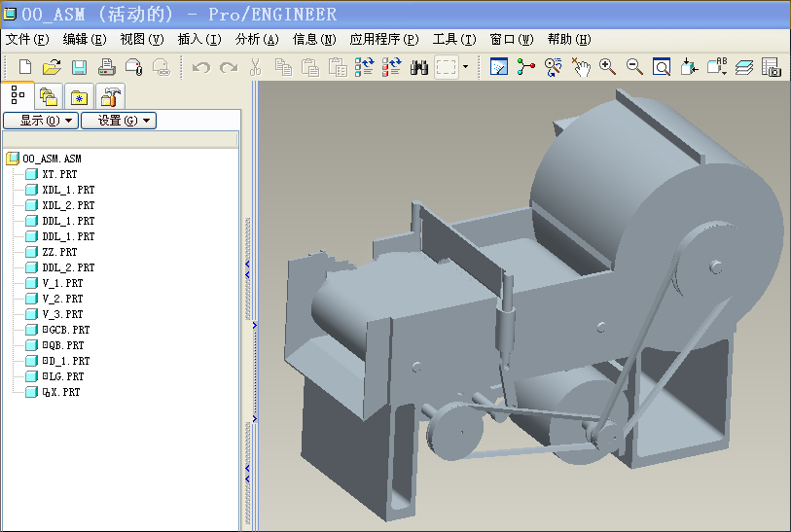Click the Refit view icon

662,67
